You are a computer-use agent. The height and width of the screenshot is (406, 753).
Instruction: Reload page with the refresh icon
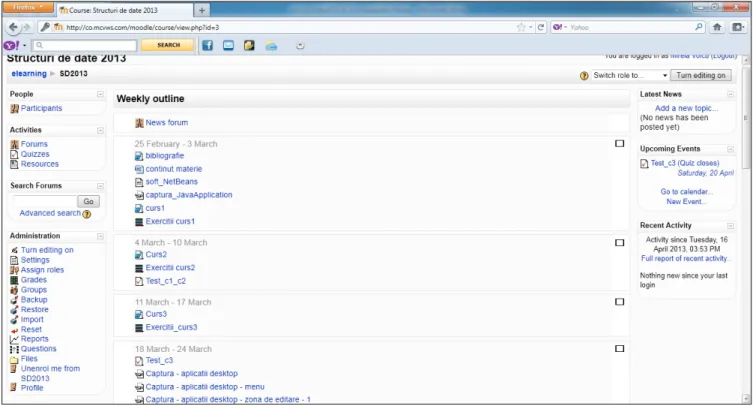pyautogui.click(x=541, y=27)
